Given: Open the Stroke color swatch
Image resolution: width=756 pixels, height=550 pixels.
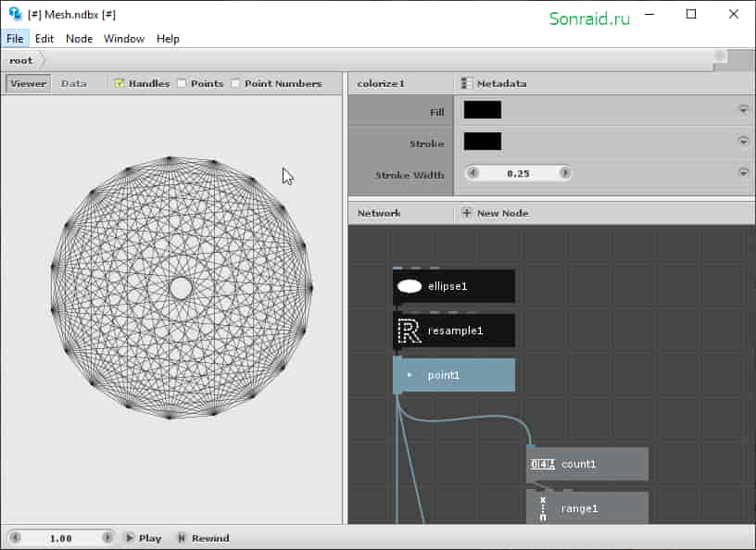Looking at the screenshot, I should click(482, 142).
